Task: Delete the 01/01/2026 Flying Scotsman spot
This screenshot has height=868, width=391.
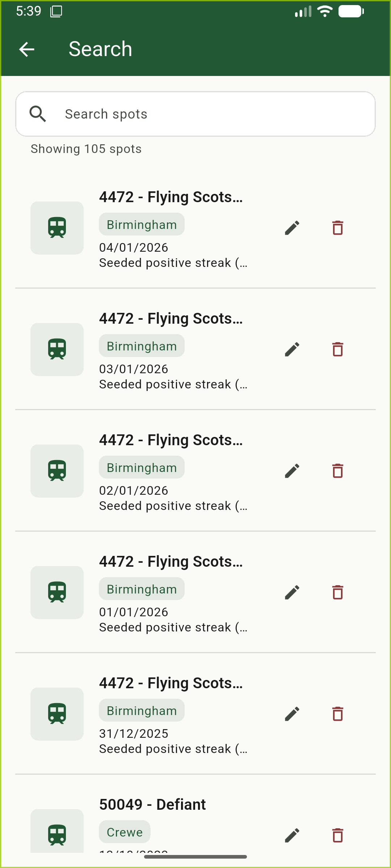Action: 337,592
